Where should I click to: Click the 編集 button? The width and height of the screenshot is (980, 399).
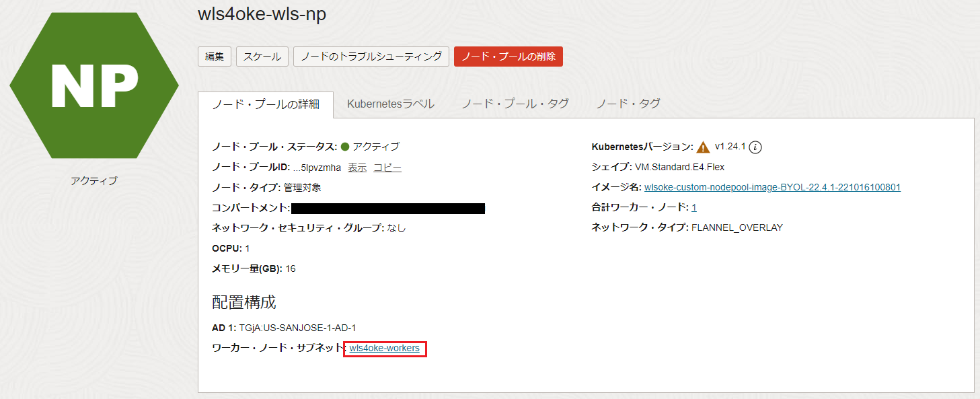coord(215,57)
